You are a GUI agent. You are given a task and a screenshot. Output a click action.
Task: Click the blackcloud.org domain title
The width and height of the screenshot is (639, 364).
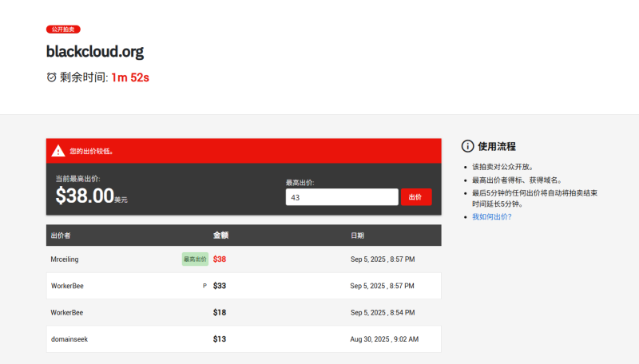tap(95, 52)
